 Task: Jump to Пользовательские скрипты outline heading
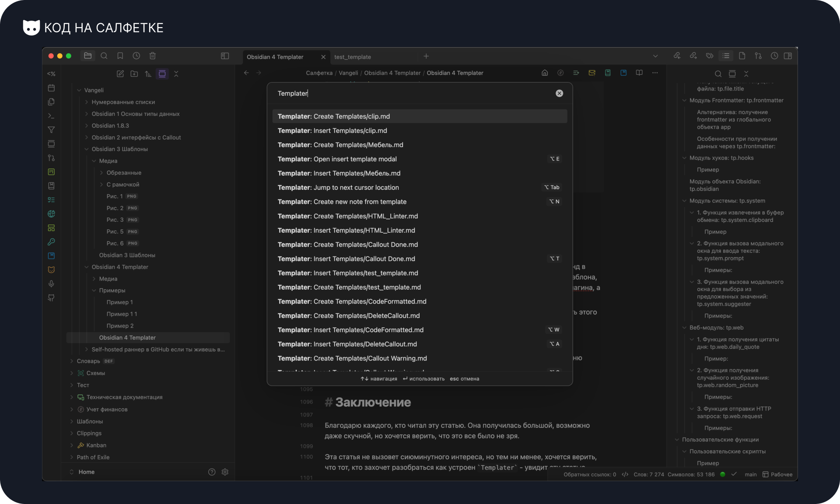tap(728, 451)
